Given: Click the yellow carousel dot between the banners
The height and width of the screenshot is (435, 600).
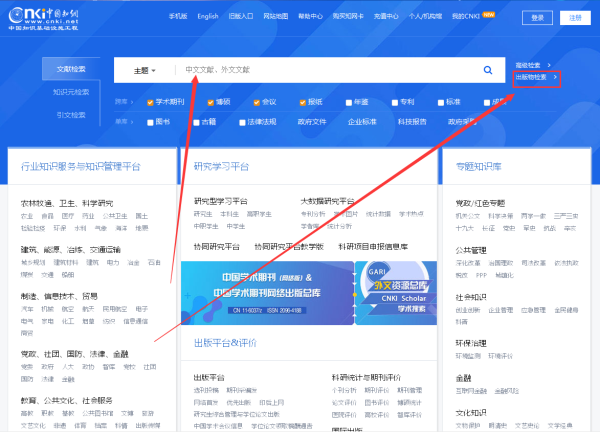Looking at the screenshot, I should pyautogui.click(x=355, y=295).
